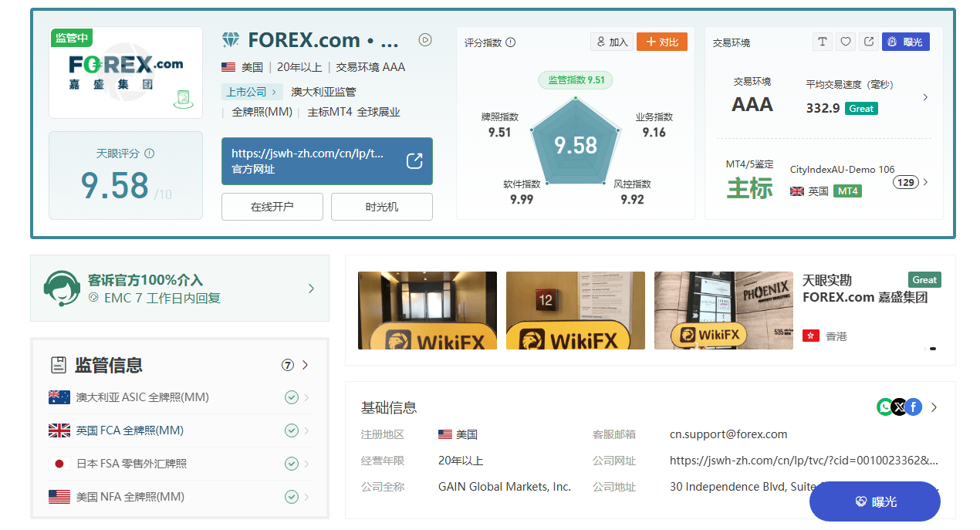Click the 业务指数 9.16 value
980x530 pixels.
654,133
